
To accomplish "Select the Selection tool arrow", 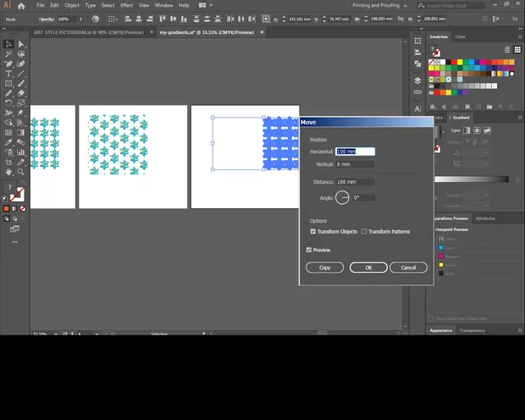I will point(8,44).
